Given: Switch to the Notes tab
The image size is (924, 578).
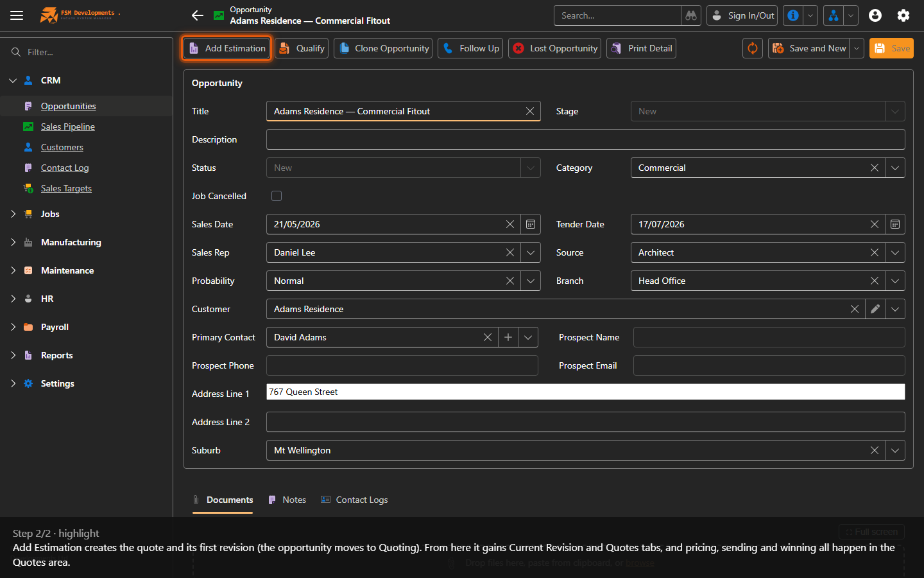Looking at the screenshot, I should 287,500.
